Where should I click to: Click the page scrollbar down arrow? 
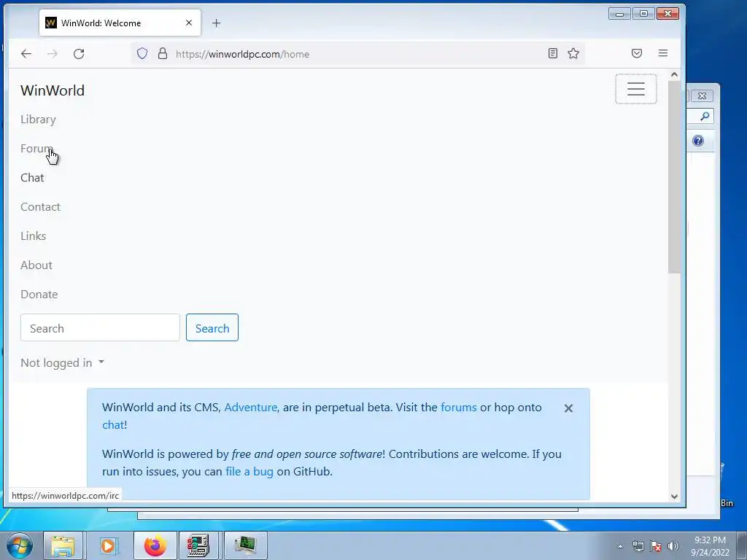(x=673, y=496)
